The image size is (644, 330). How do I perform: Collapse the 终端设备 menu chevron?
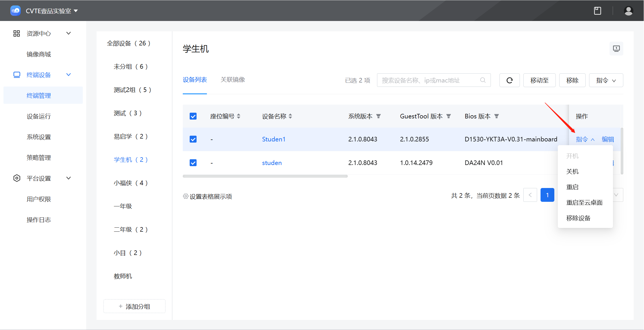point(69,75)
